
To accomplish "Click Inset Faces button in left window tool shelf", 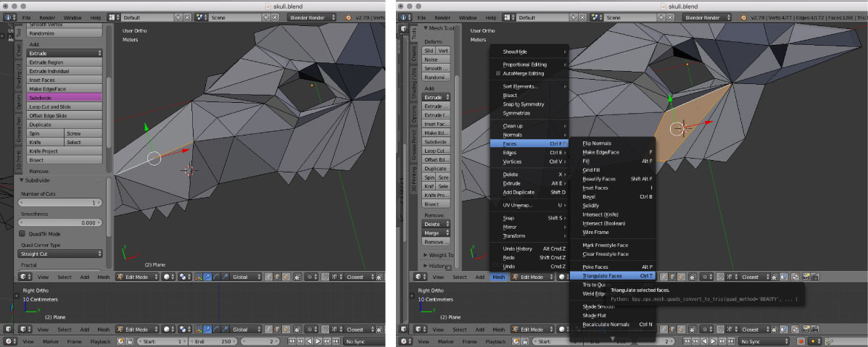I will click(x=65, y=80).
